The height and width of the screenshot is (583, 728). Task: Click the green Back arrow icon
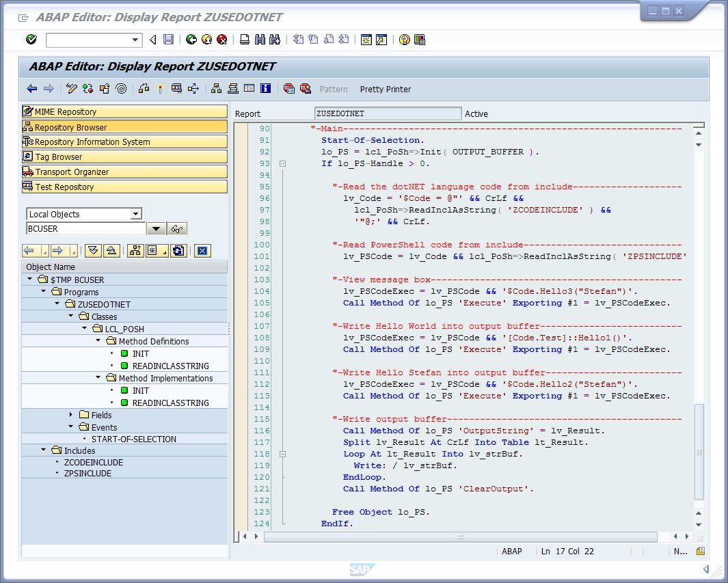pyautogui.click(x=191, y=40)
